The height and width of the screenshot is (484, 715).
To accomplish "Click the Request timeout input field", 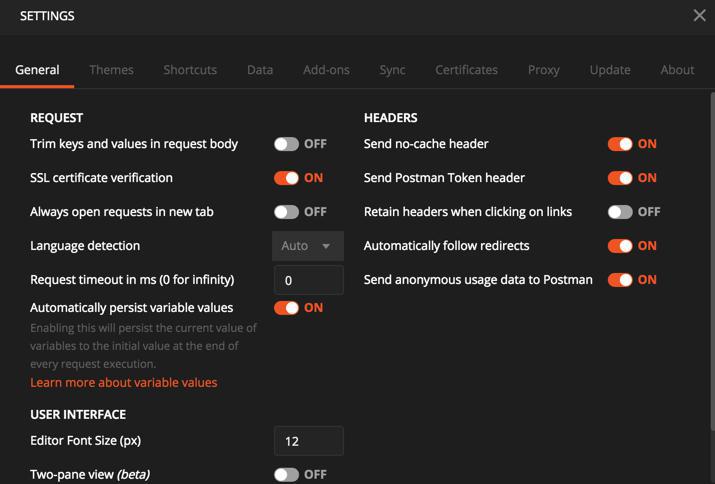I will pyautogui.click(x=308, y=280).
